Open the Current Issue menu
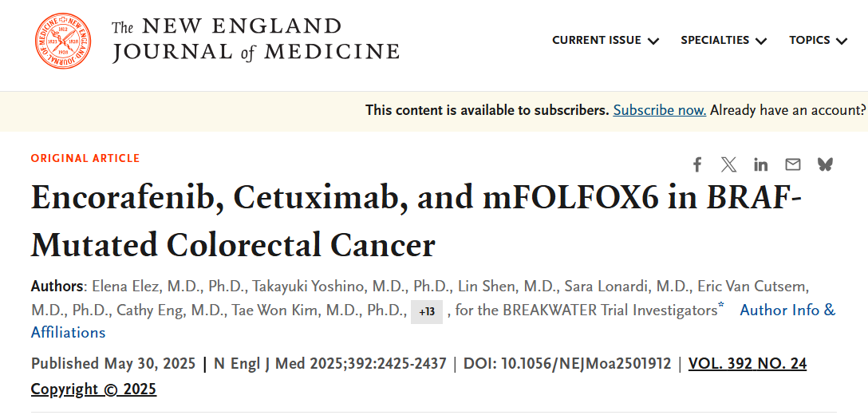The image size is (868, 419). (x=606, y=41)
